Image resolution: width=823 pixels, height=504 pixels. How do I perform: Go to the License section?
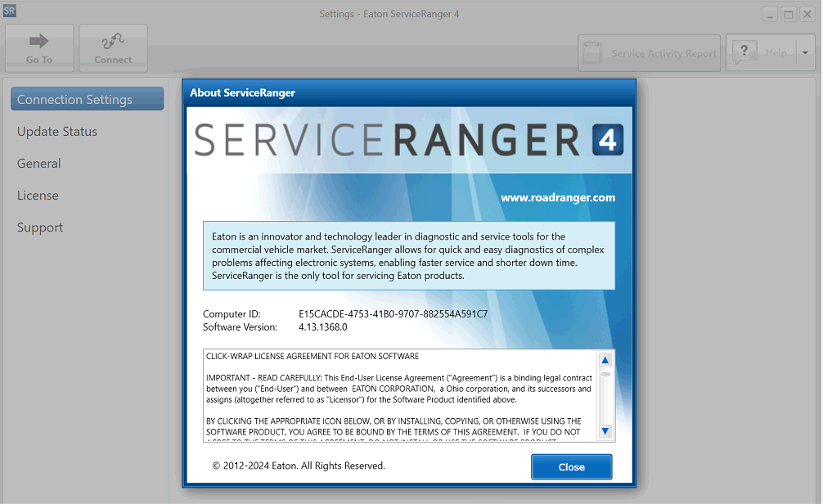click(x=38, y=196)
